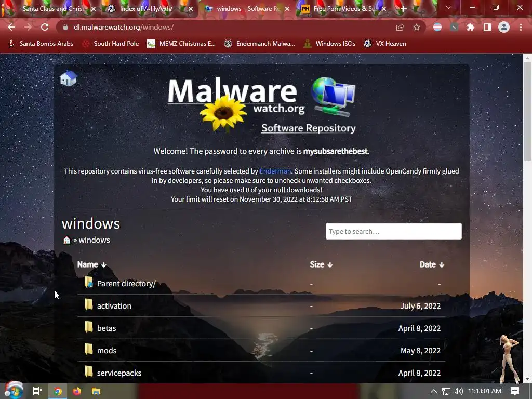Open the betas folder link
The width and height of the screenshot is (532, 399).
[107, 328]
